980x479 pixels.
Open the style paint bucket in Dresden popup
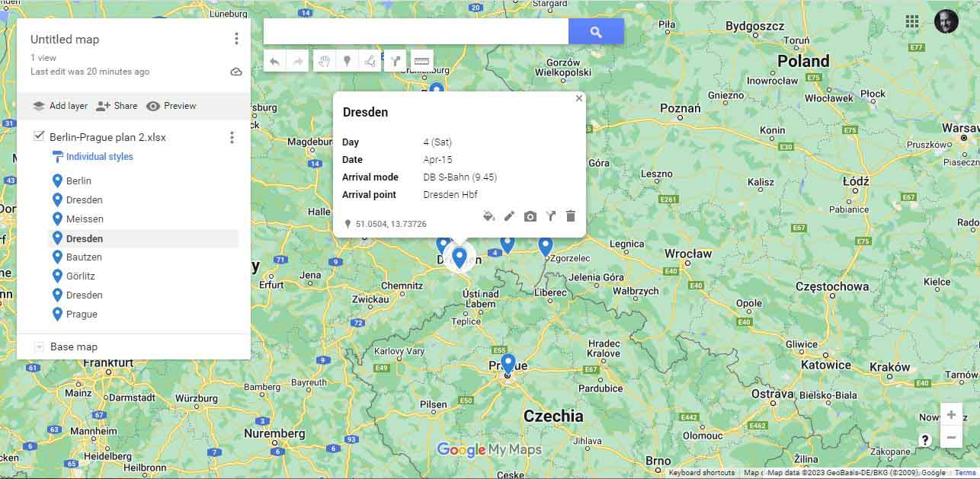489,216
